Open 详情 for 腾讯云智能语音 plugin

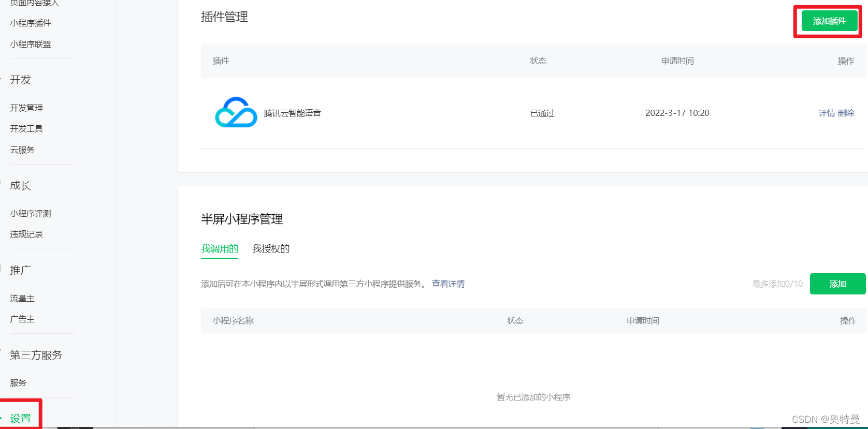827,113
